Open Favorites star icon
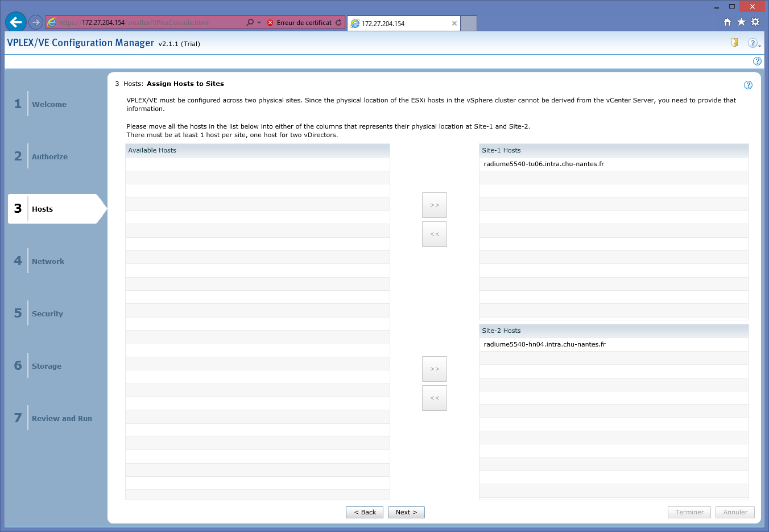This screenshot has width=769, height=532. pos(741,22)
